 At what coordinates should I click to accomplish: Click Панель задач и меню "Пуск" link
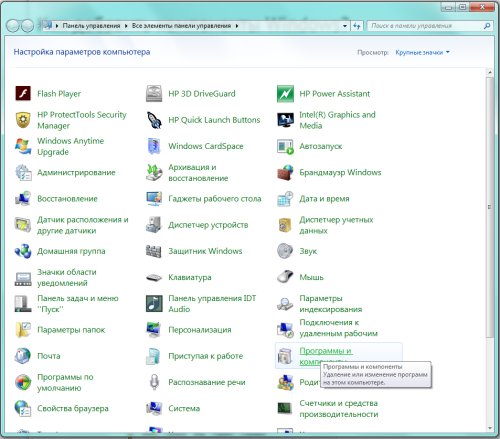tap(78, 304)
